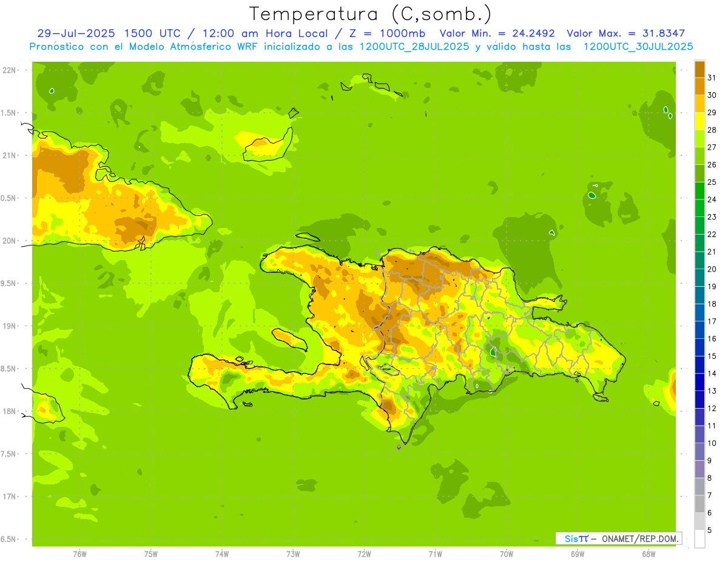Viewport: 728px width, 562px height.
Task: Click the "19N" latitude label
Action: (10, 326)
